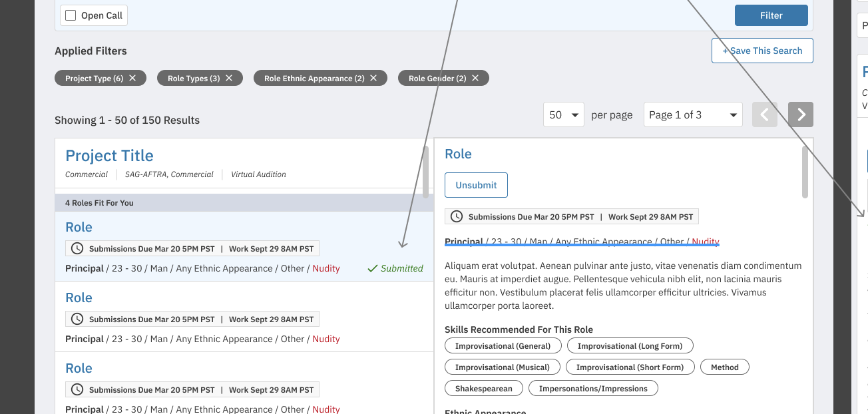The height and width of the screenshot is (414, 868).
Task: Open the Project Title link
Action: [109, 156]
